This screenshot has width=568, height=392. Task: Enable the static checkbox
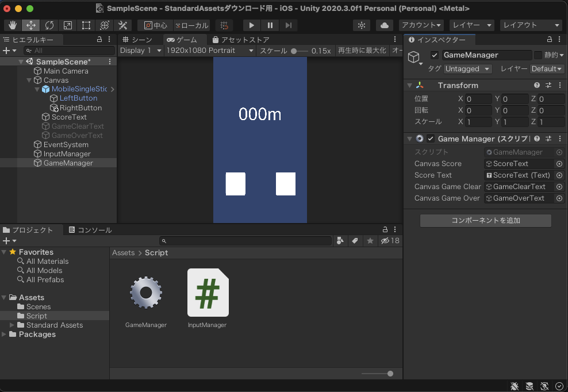538,55
